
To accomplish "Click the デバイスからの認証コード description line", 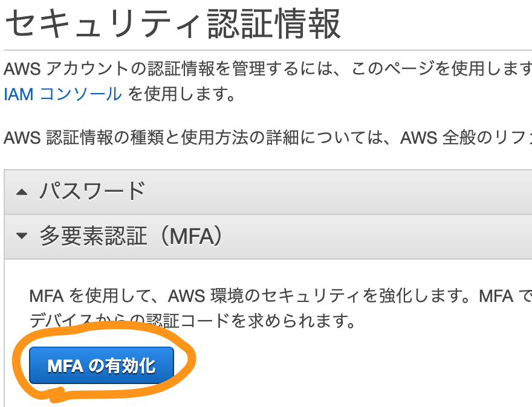I will point(192,320).
